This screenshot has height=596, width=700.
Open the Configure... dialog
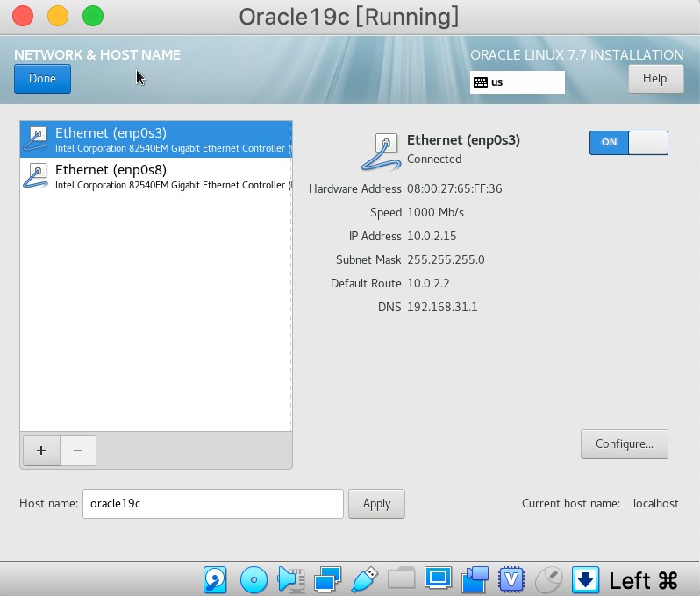click(x=624, y=444)
